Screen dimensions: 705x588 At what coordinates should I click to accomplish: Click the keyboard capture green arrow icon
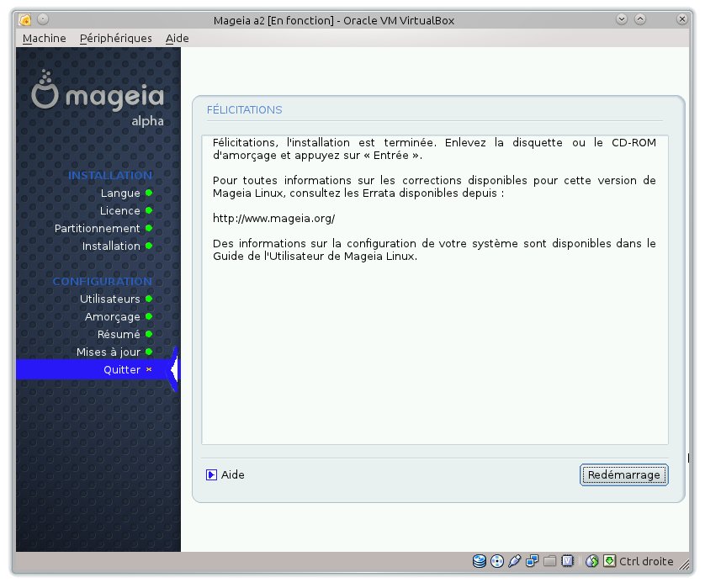[609, 561]
